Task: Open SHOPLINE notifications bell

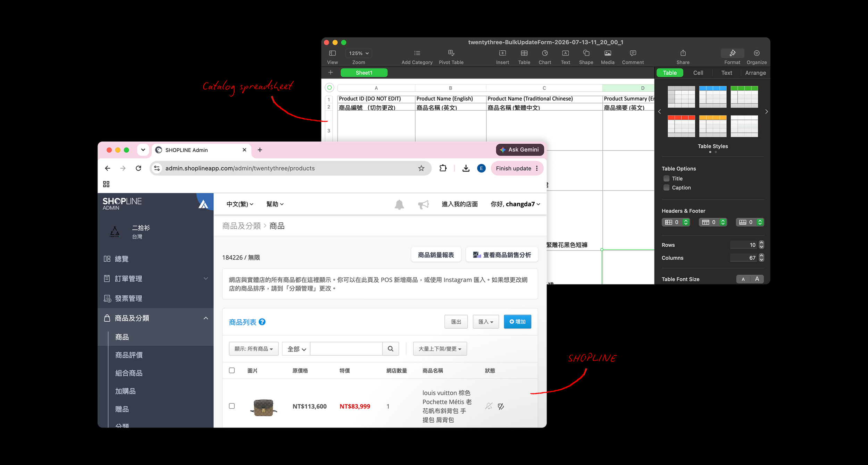Action: click(x=399, y=204)
